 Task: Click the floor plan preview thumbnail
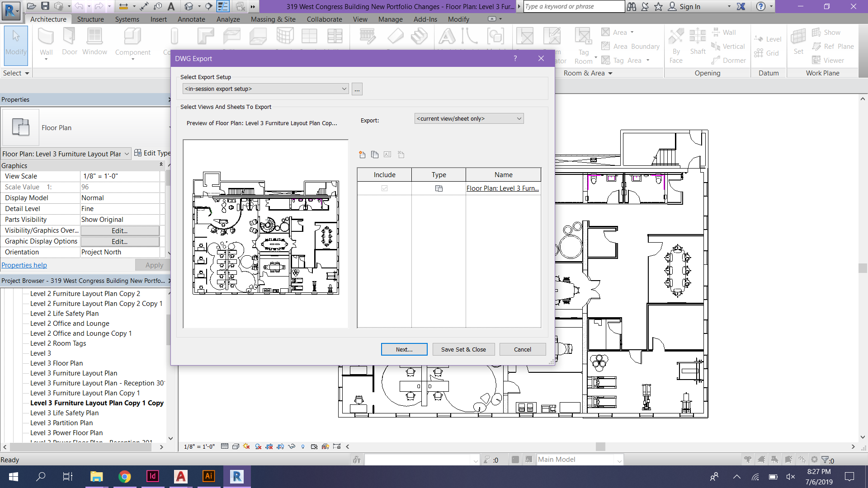pos(265,232)
